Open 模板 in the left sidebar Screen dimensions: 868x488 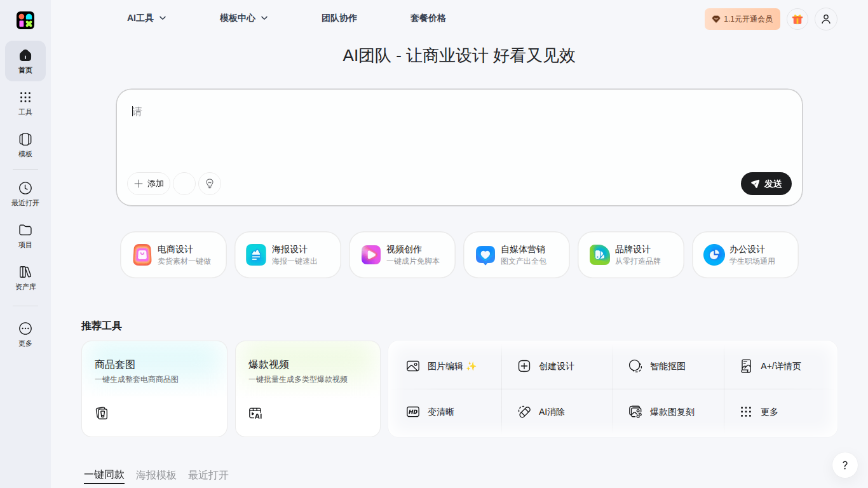(25, 145)
